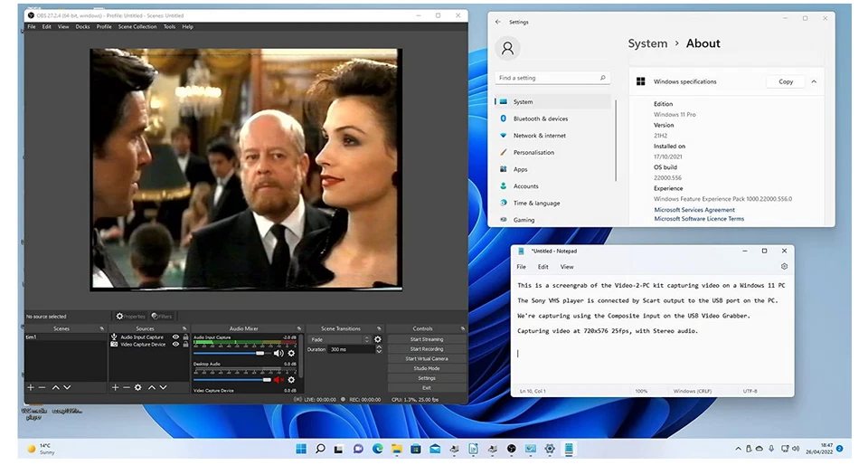Open Desktop Audio mixer settings gear
868x465 pixels.
[291, 380]
